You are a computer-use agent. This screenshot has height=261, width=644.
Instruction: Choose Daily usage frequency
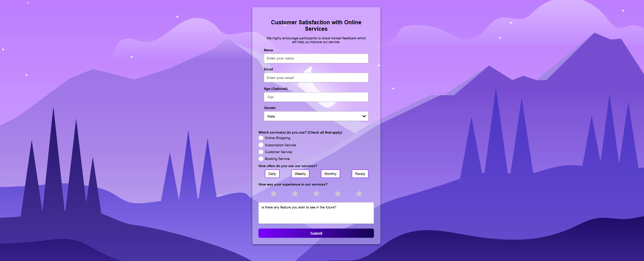click(272, 174)
